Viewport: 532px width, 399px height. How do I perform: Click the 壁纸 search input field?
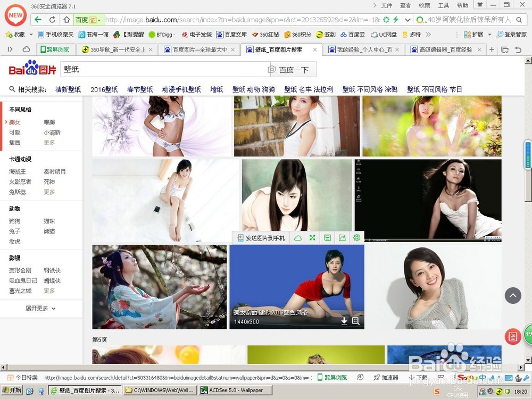click(x=165, y=69)
